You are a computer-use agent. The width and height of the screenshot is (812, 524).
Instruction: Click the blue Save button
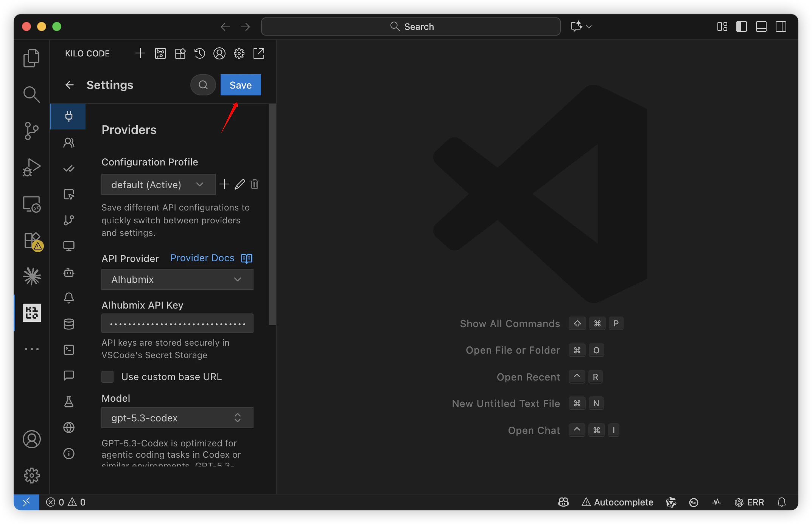(x=241, y=85)
